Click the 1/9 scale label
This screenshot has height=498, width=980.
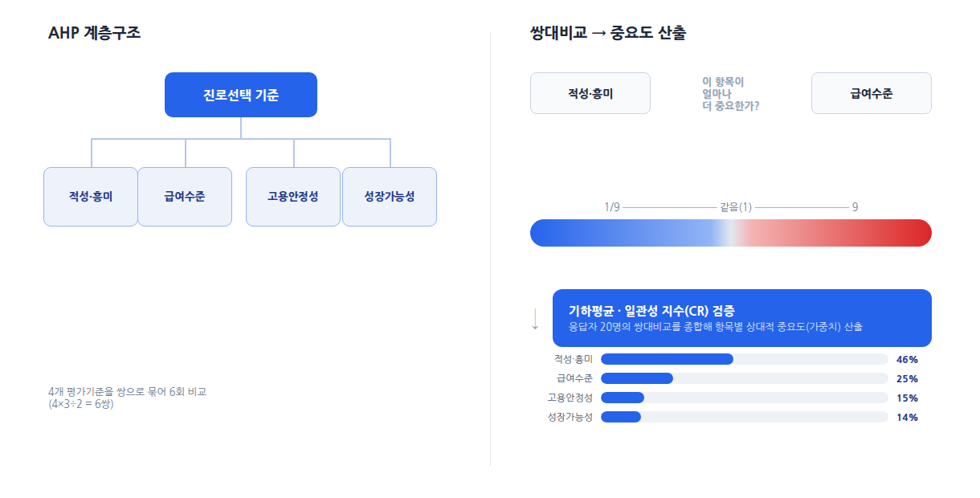tap(612, 207)
